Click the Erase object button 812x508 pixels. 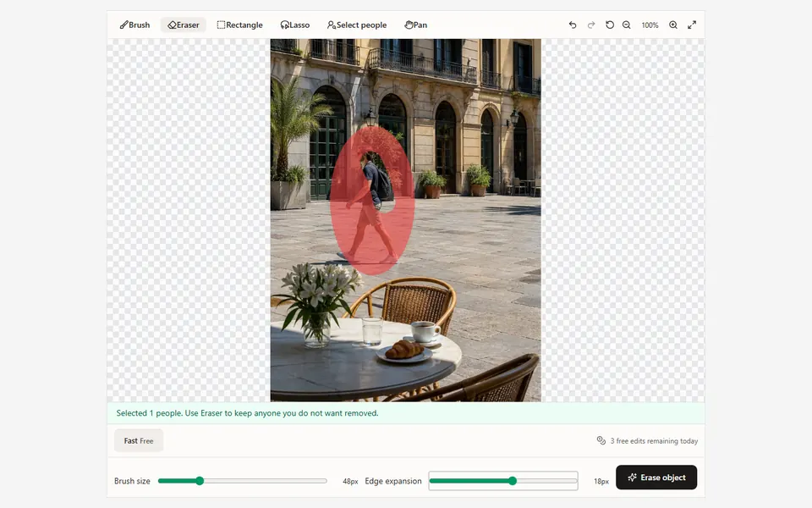click(x=656, y=478)
